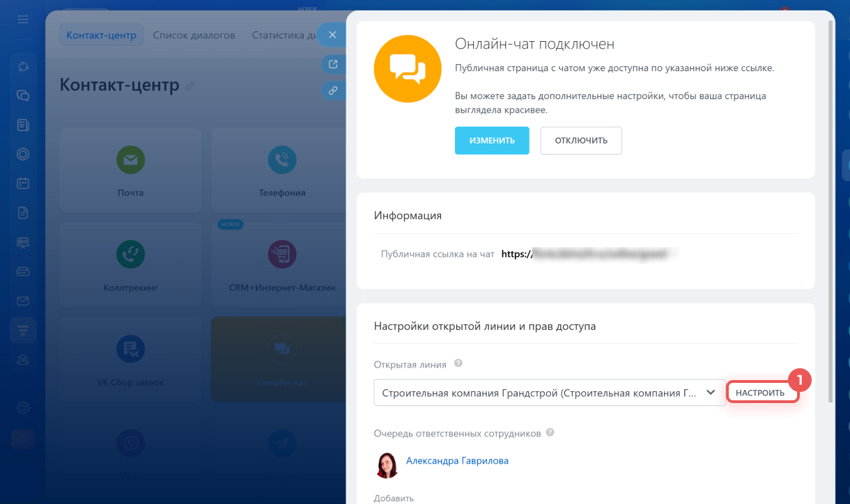Open the Почта (Mail) channel tile
The height and width of the screenshot is (504, 850).
pos(130,170)
